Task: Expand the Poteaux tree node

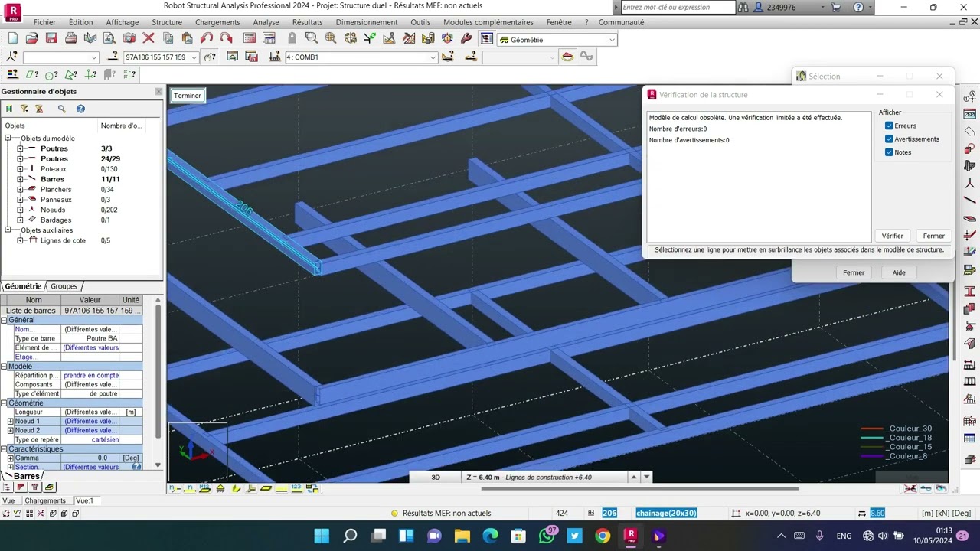Action: click(21, 169)
